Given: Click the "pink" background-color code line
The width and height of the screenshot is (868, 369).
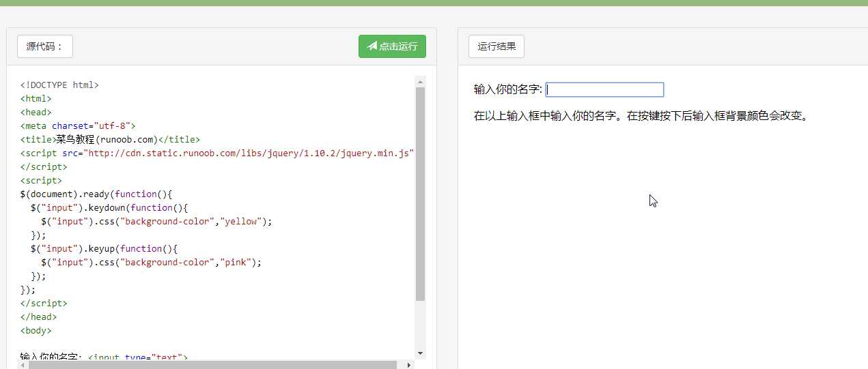Looking at the screenshot, I should [151, 263].
